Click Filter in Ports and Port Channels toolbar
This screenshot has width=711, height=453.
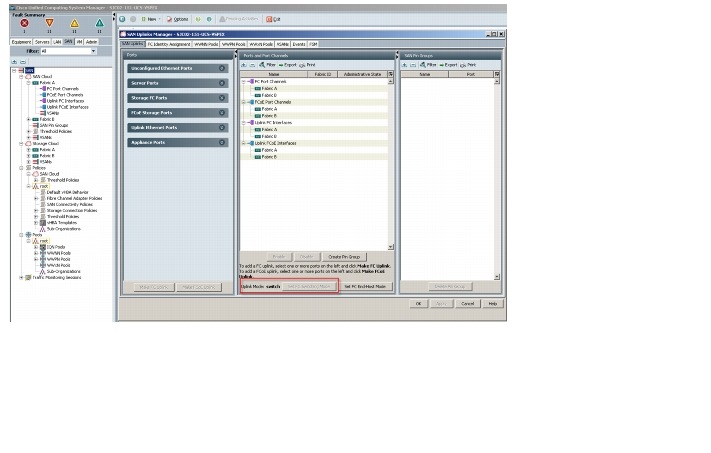tap(268, 65)
